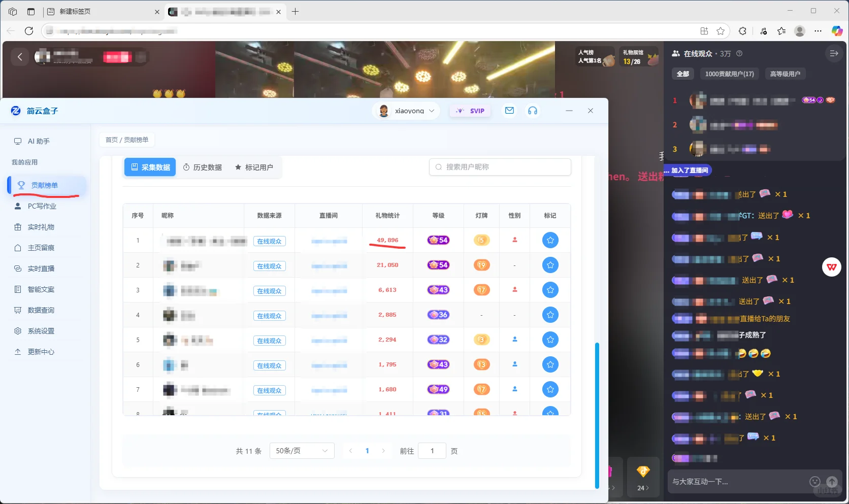Star-mark the rank 1 user

pyautogui.click(x=550, y=240)
